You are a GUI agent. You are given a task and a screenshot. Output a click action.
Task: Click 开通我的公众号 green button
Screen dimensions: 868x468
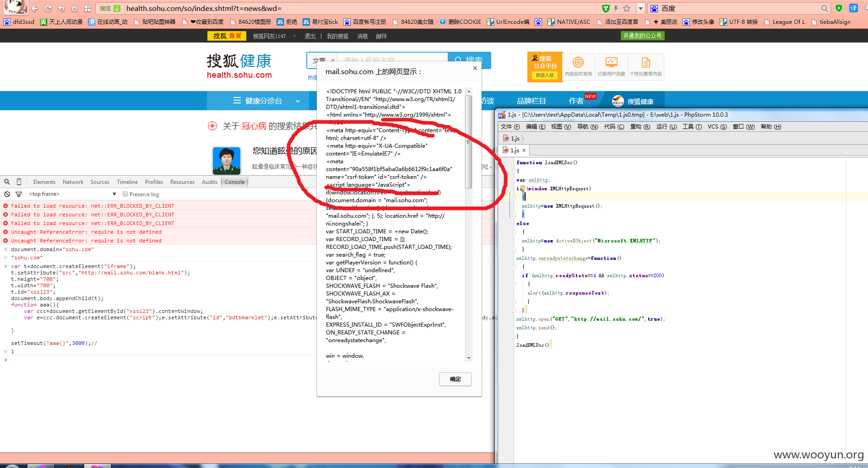642,36
